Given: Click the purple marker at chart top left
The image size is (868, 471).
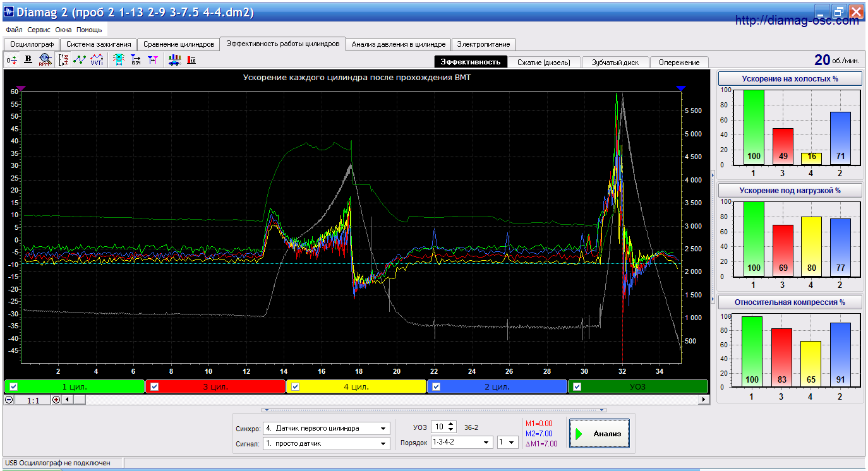Looking at the screenshot, I should [x=21, y=88].
